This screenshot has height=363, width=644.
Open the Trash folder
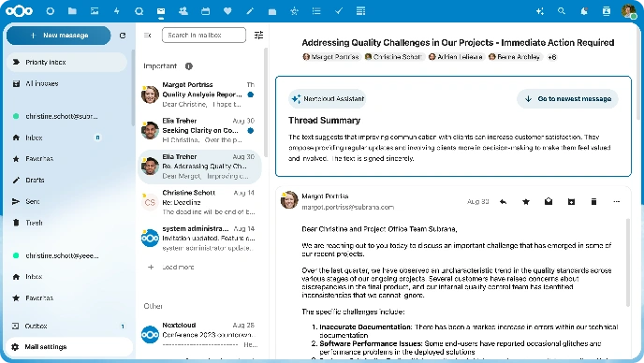coord(66,223)
